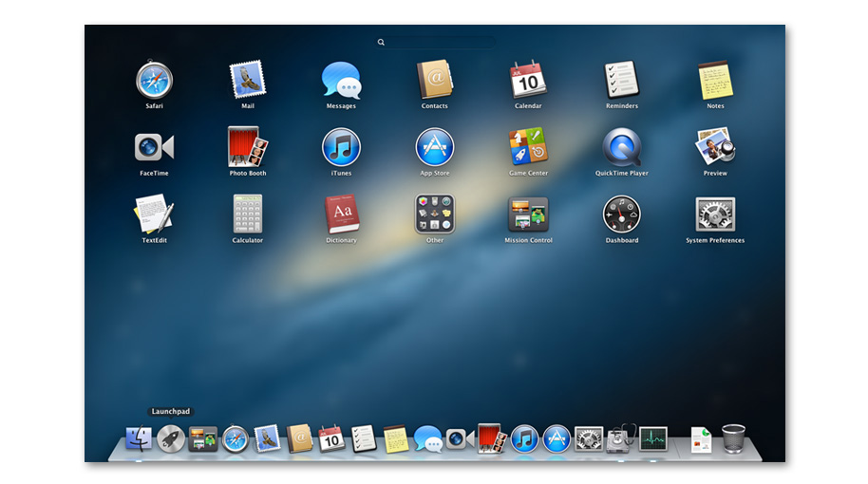The height and width of the screenshot is (484, 868).
Task: Open Messages from the Dock
Action: [428, 439]
